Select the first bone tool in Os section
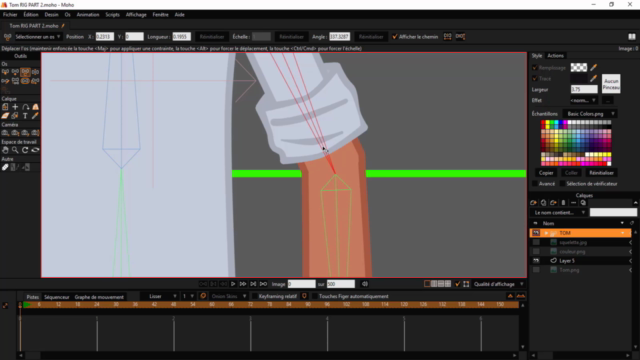This screenshot has width=640, height=360. tap(5, 72)
